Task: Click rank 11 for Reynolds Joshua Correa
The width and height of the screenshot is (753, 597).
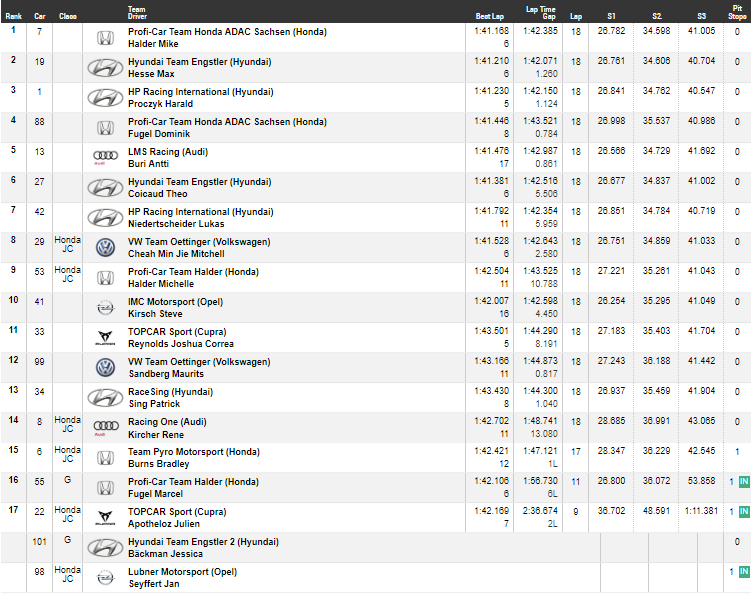Action: click(x=13, y=330)
